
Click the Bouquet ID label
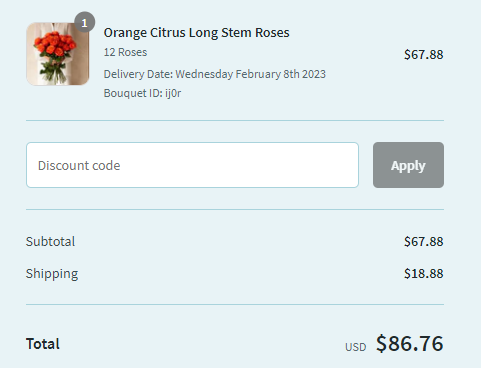pyautogui.click(x=133, y=93)
